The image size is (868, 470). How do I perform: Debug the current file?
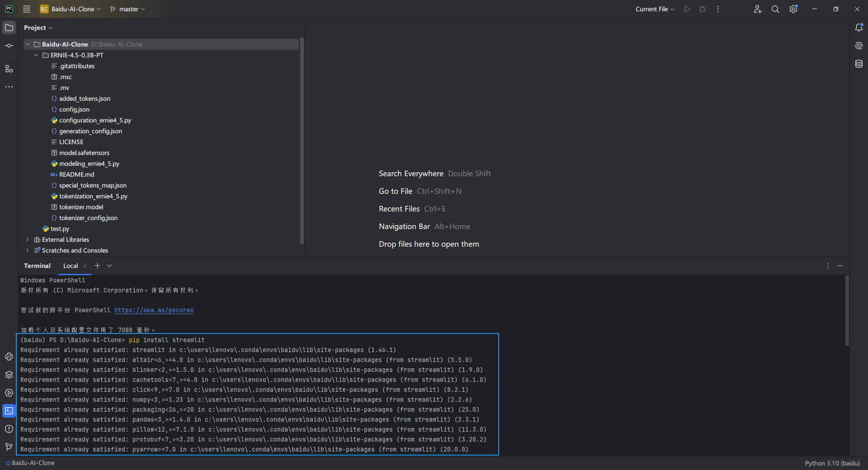(703, 9)
